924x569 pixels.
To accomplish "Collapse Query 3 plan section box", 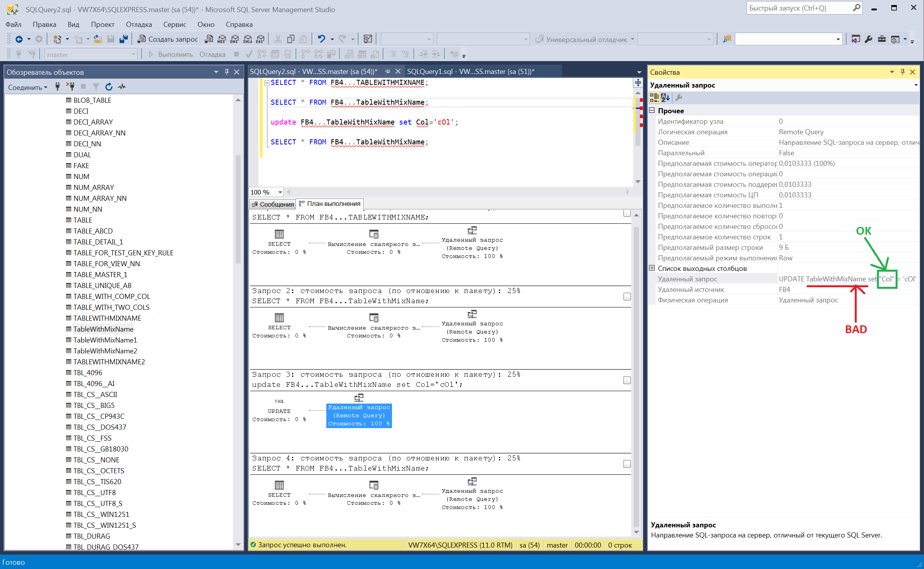I will [x=627, y=380].
